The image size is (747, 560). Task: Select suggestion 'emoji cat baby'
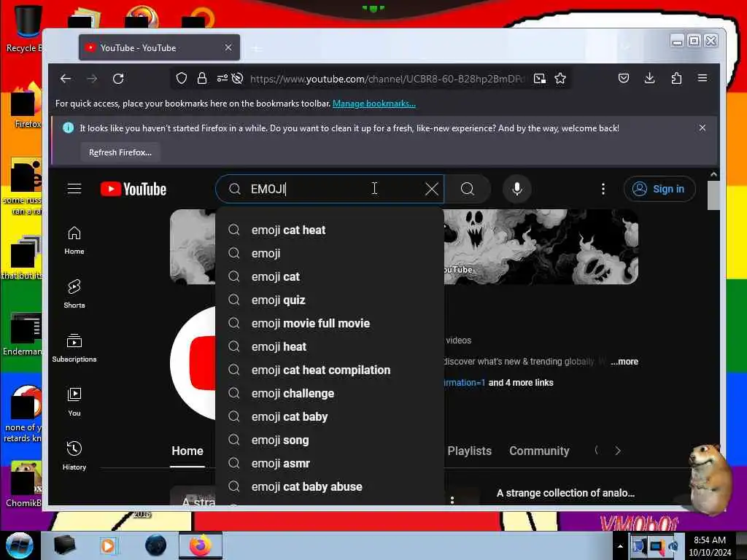(x=330, y=416)
